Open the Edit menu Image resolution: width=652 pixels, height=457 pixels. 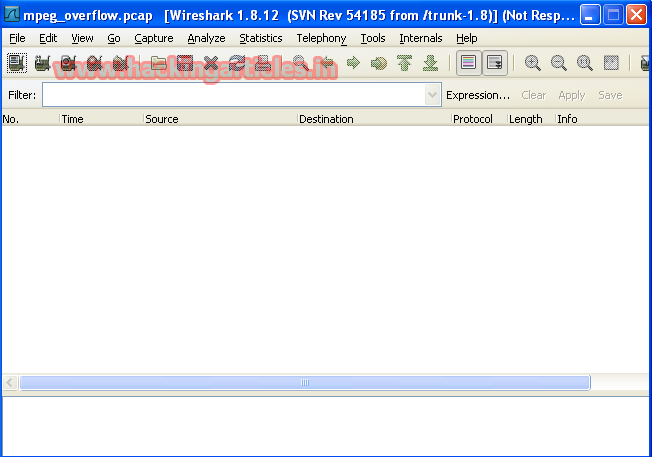48,38
